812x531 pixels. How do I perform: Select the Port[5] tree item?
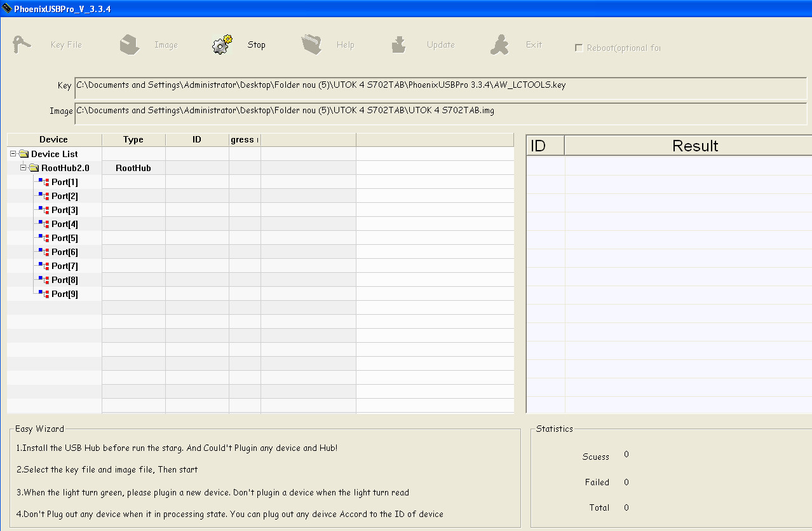tap(65, 238)
